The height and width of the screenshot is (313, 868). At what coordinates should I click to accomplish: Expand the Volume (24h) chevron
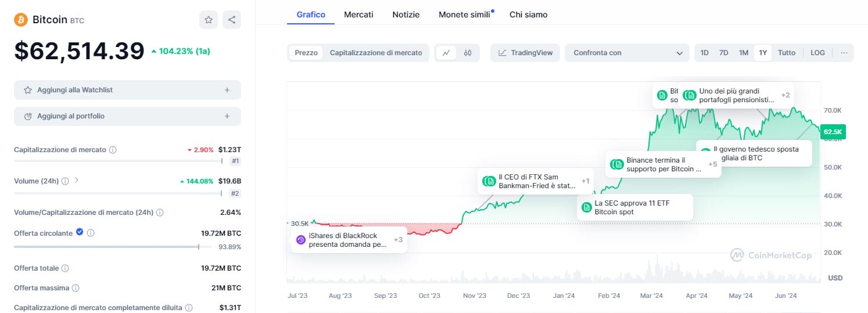(x=77, y=181)
